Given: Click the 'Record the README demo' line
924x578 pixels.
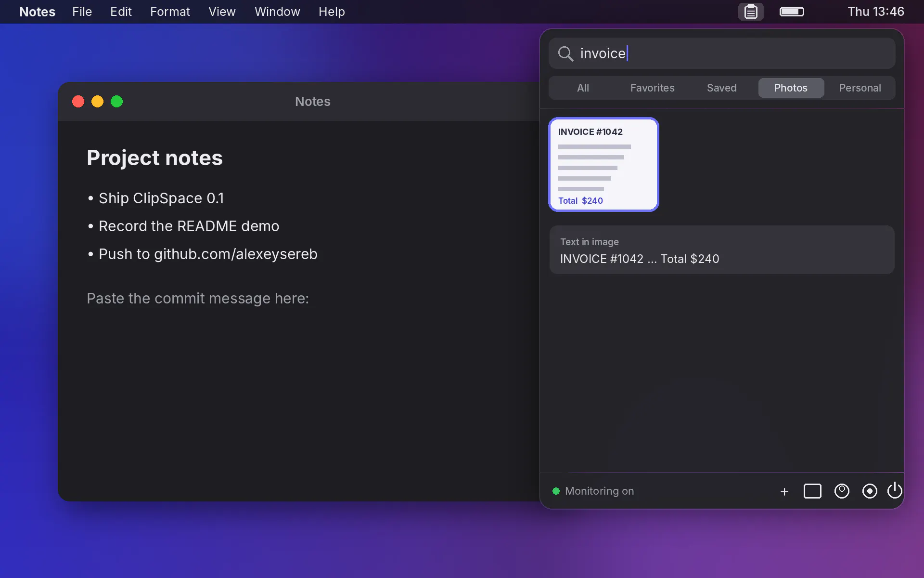Looking at the screenshot, I should click(x=183, y=226).
